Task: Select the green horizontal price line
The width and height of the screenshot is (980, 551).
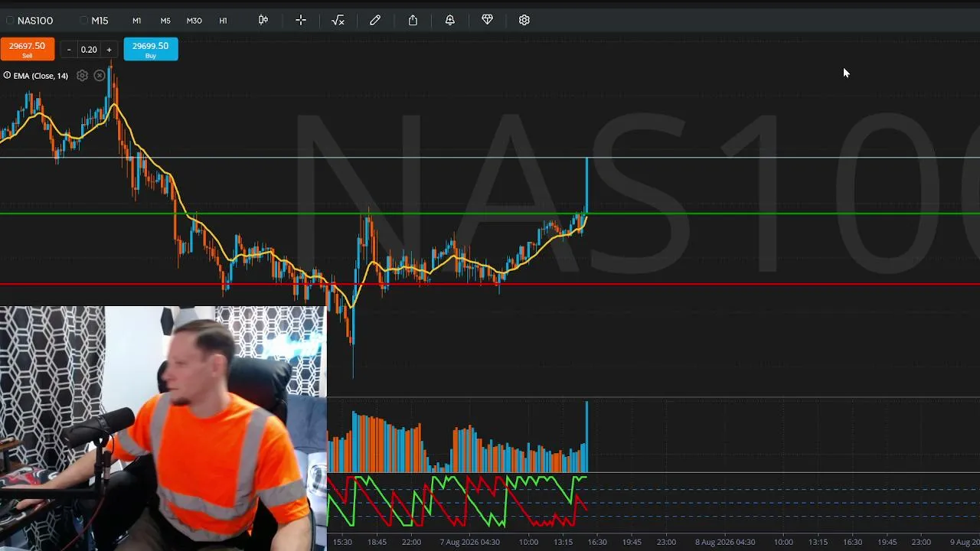Action: point(490,214)
